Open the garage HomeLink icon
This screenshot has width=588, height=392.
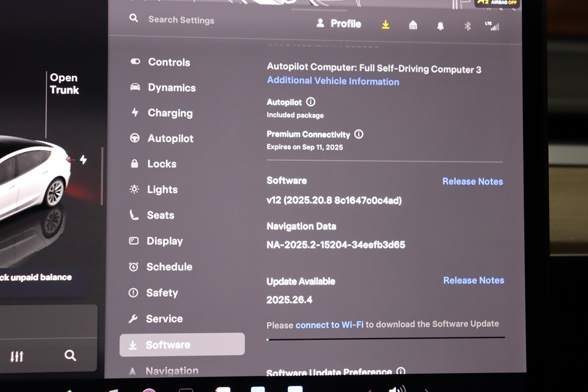[x=413, y=25]
